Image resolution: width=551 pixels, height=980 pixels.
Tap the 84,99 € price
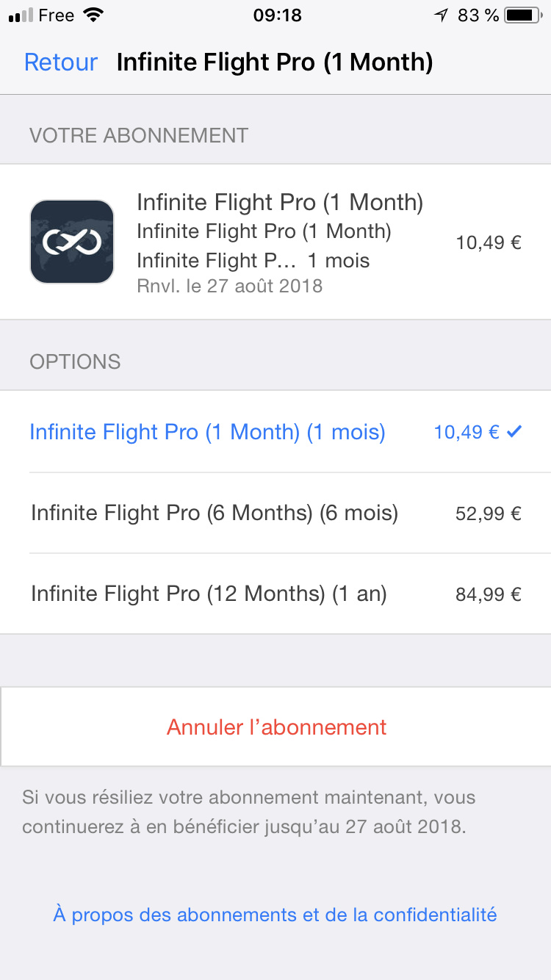pyautogui.click(x=489, y=594)
